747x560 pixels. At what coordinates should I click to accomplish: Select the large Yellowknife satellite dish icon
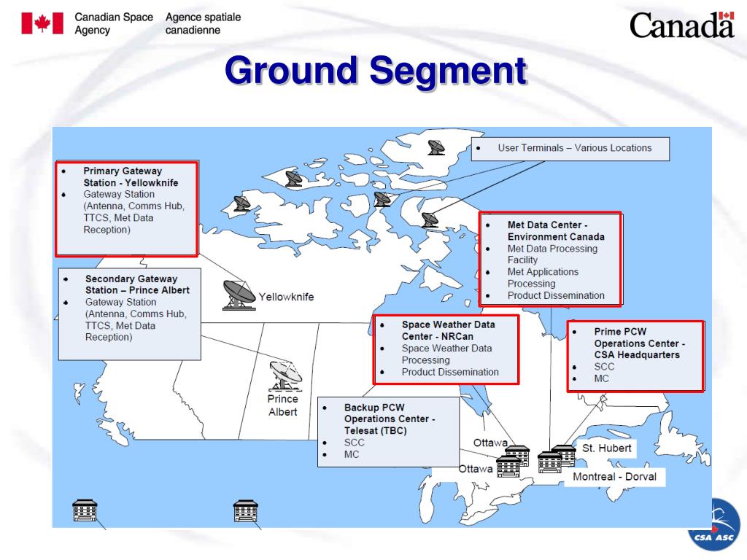[x=239, y=295]
